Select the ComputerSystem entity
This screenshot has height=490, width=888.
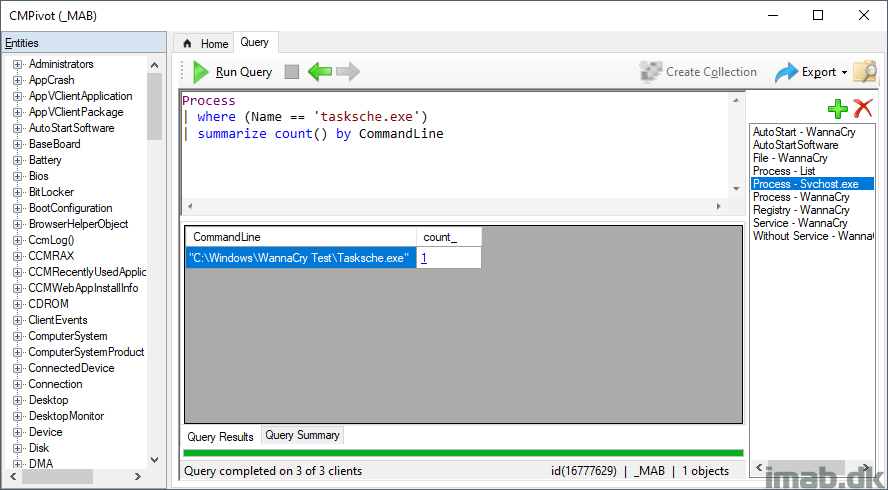[x=67, y=336]
